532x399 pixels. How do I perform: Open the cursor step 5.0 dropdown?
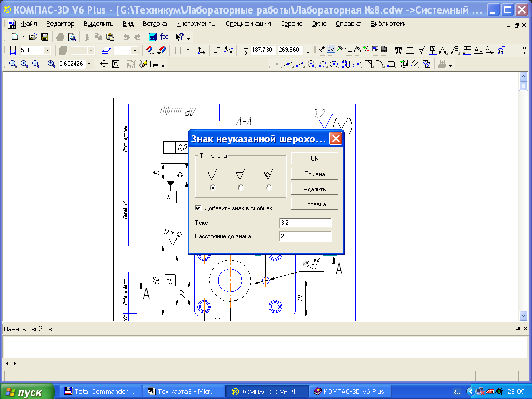click(x=47, y=50)
